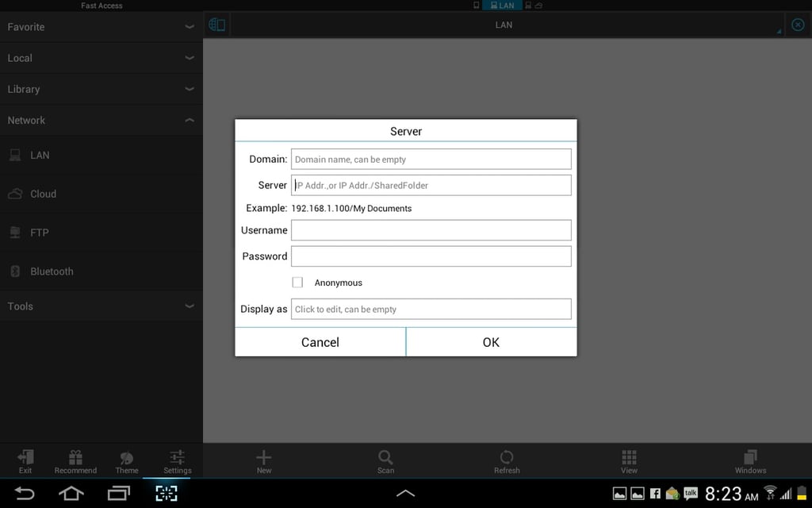Tick the Anonymous checkbox
This screenshot has width=812, height=508.
(x=297, y=282)
